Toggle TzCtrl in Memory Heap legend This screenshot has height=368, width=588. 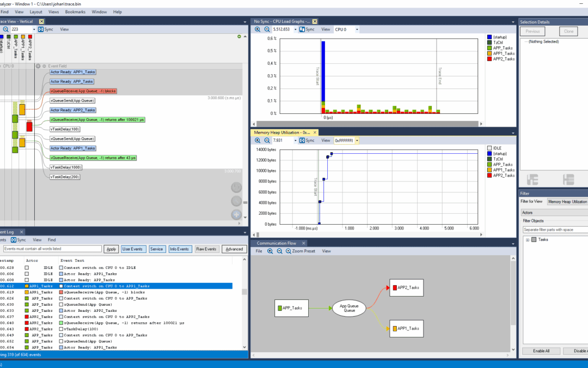point(489,159)
